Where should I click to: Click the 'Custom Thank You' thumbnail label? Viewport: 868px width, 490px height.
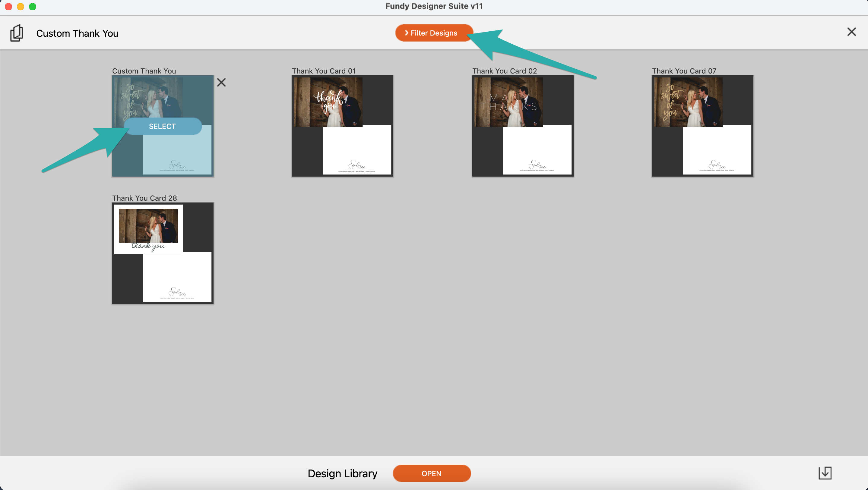[x=144, y=71]
